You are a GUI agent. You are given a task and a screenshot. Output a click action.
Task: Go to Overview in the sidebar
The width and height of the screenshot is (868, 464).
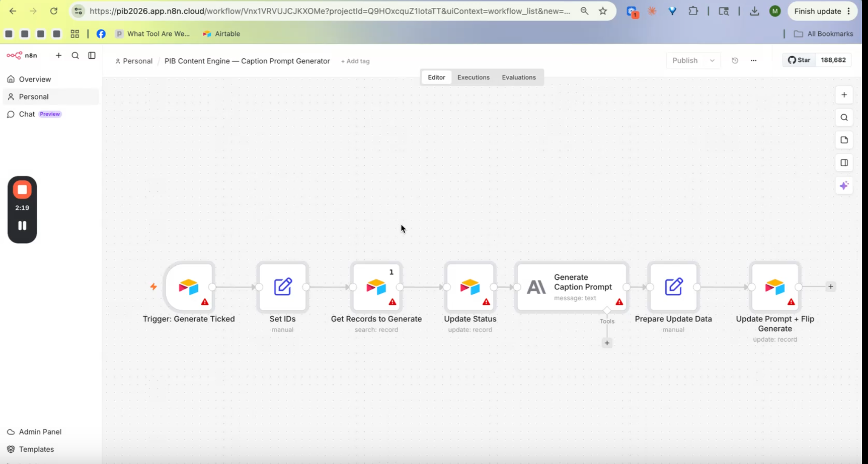point(50,79)
